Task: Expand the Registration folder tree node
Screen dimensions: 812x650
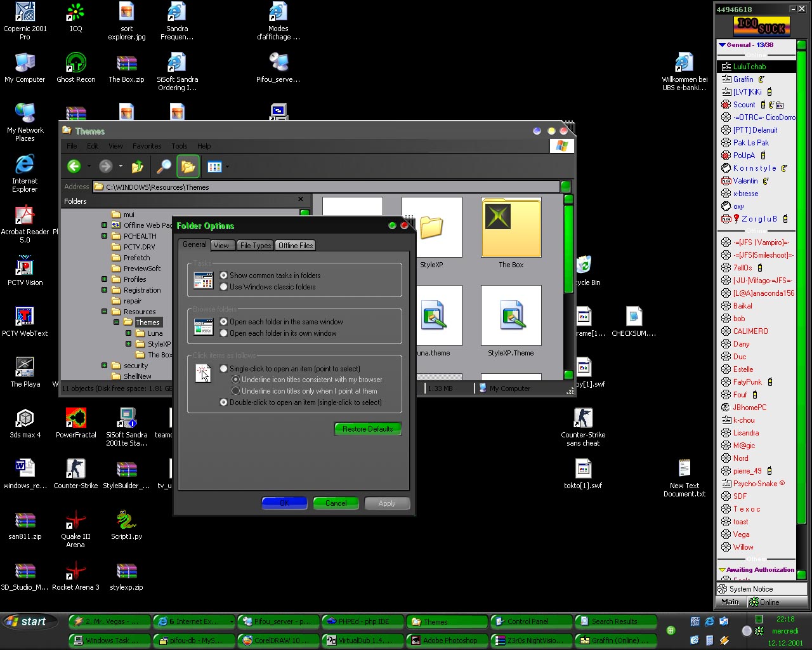Action: click(105, 290)
